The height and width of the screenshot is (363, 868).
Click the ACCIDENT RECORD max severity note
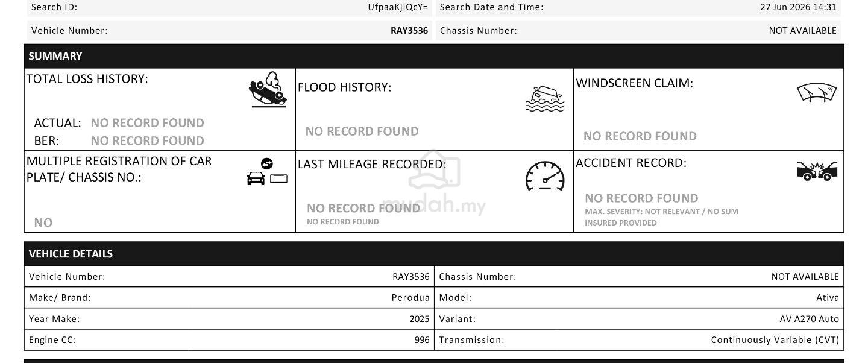(661, 217)
